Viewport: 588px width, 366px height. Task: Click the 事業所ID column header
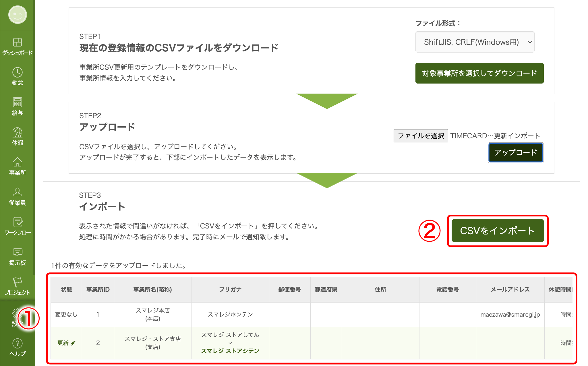tap(98, 290)
